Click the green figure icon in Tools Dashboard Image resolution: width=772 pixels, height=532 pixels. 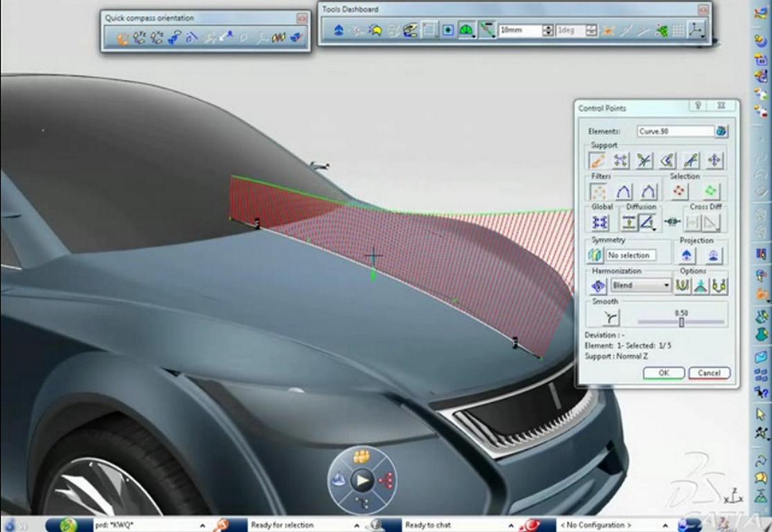pyautogui.click(x=663, y=31)
